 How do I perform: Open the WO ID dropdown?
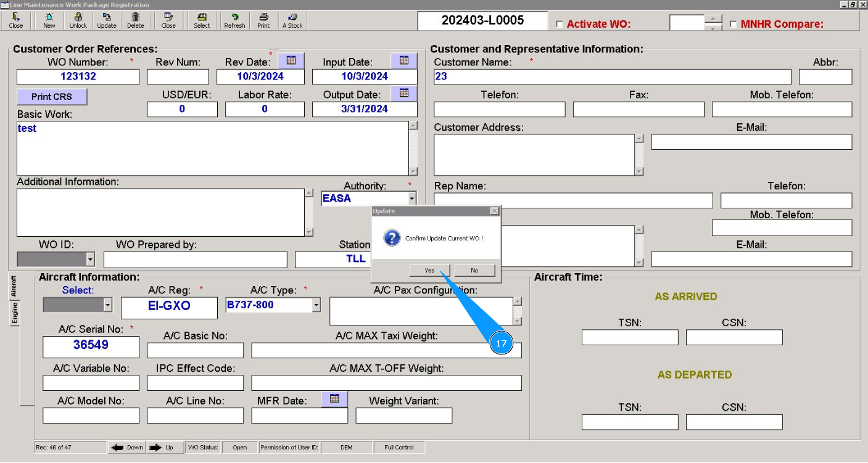[91, 260]
